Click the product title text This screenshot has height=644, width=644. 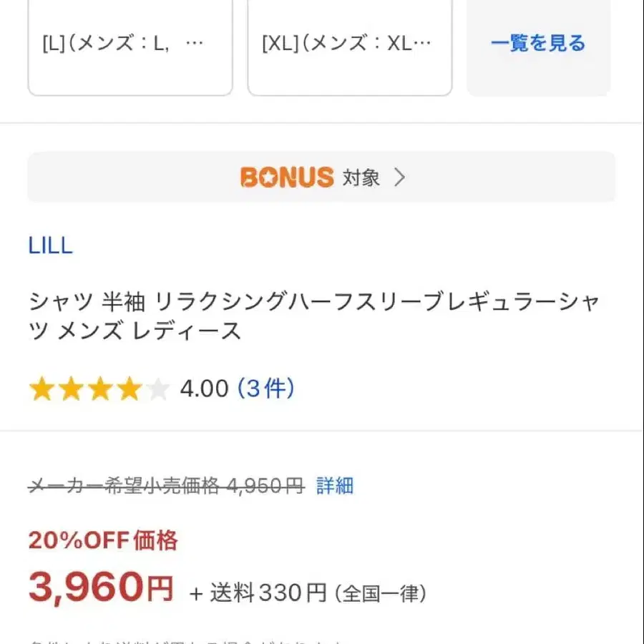pyautogui.click(x=314, y=316)
